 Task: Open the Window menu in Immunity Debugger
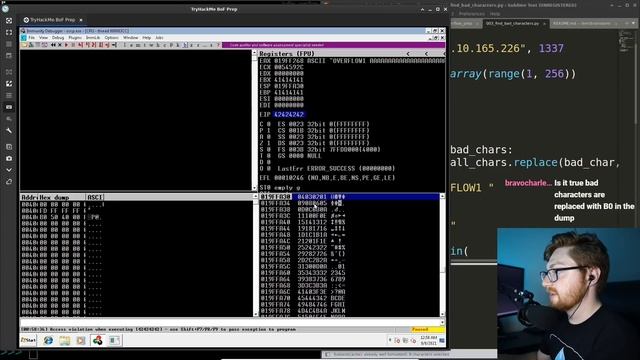coord(131,38)
